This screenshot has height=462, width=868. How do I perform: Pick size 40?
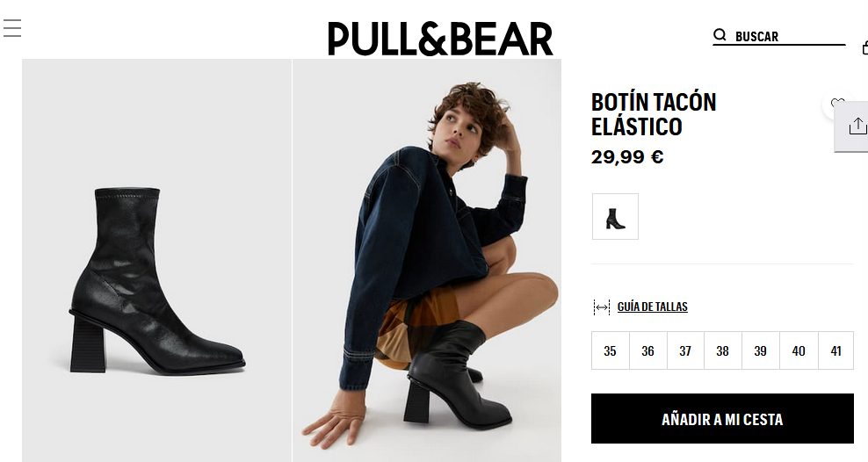click(x=798, y=350)
